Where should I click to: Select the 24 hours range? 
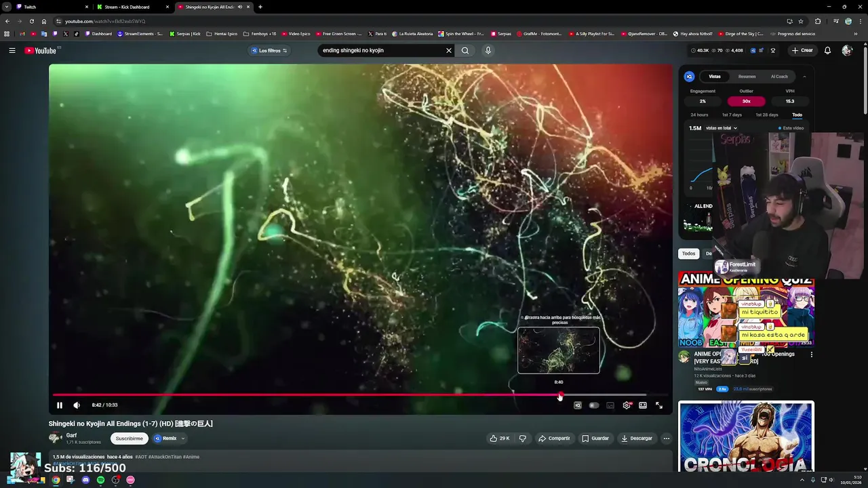pyautogui.click(x=699, y=115)
